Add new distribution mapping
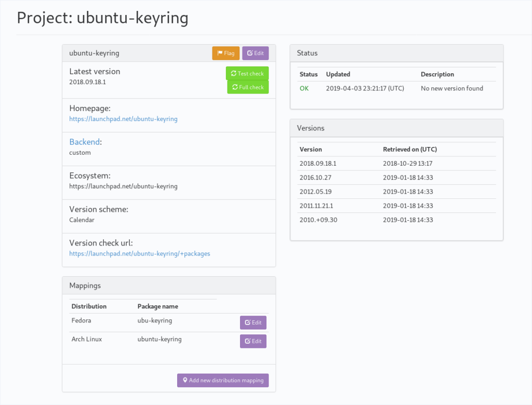This screenshot has width=532, height=405. (x=223, y=380)
